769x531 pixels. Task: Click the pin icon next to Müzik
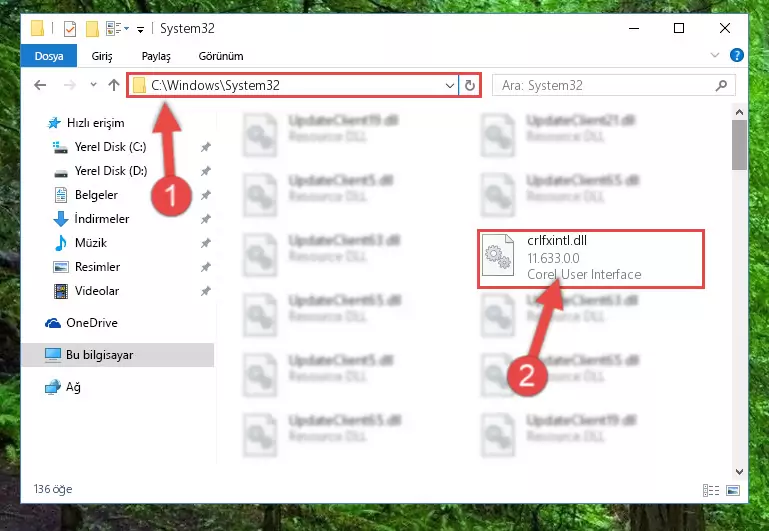click(x=205, y=243)
